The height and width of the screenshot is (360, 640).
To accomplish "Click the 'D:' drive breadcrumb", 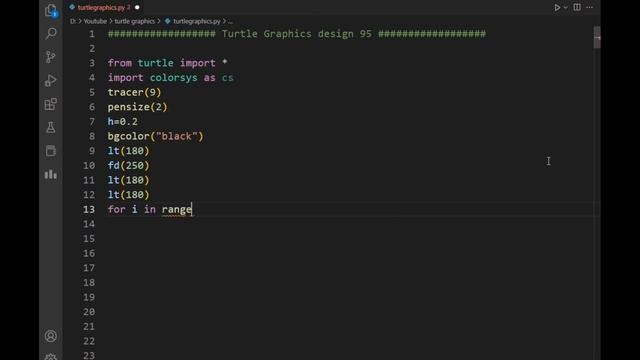I will click(x=73, y=21).
